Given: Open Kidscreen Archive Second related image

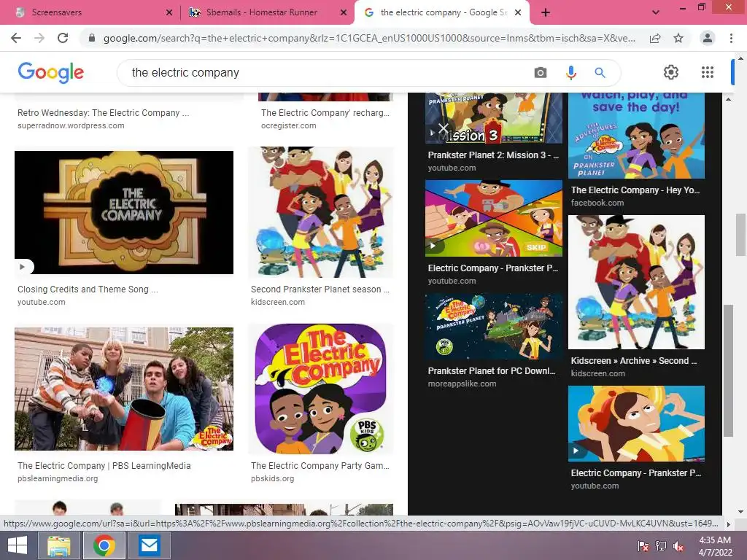Looking at the screenshot, I should click(636, 282).
